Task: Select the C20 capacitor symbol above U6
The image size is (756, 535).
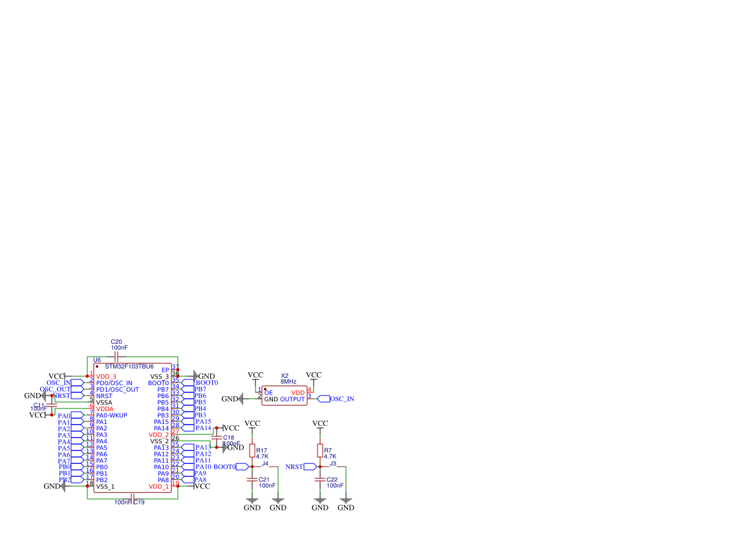Action: [116, 357]
